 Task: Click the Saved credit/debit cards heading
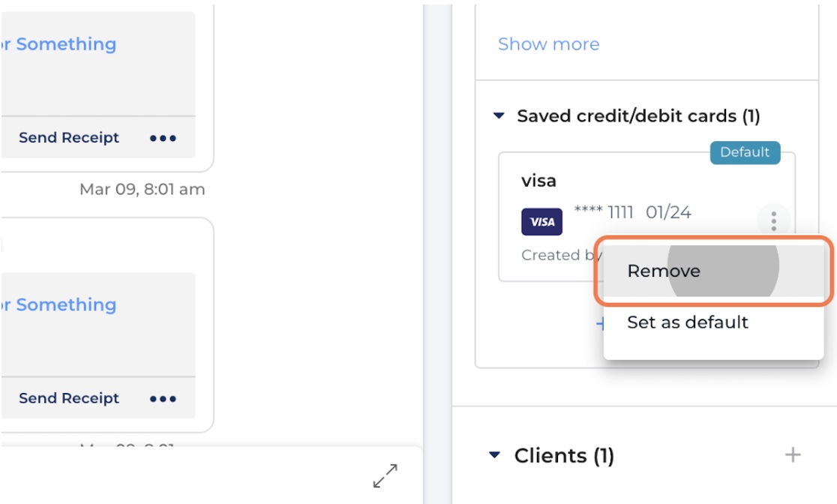[x=638, y=115]
